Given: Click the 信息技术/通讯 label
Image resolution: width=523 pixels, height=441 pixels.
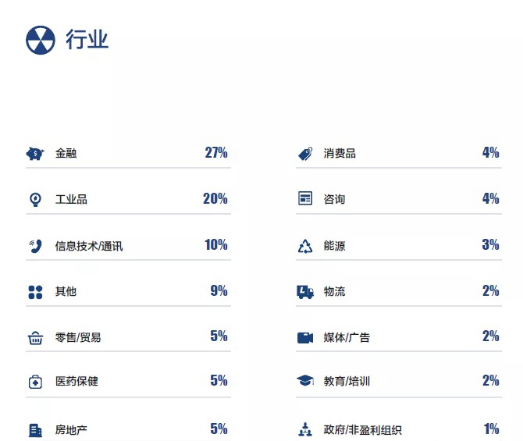Looking at the screenshot, I should pos(89,246).
